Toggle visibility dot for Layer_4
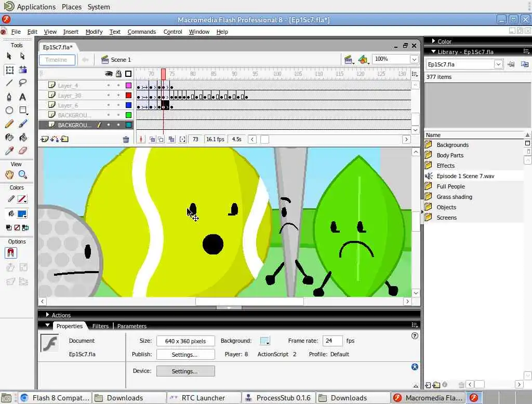Viewport: 532px width, 404px height. [109, 86]
